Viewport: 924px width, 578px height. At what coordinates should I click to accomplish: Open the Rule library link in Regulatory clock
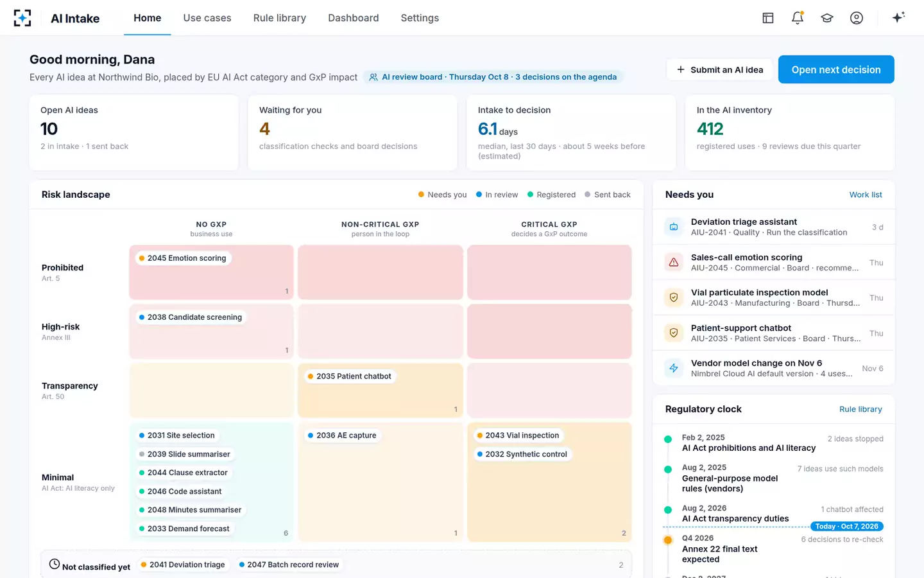860,409
